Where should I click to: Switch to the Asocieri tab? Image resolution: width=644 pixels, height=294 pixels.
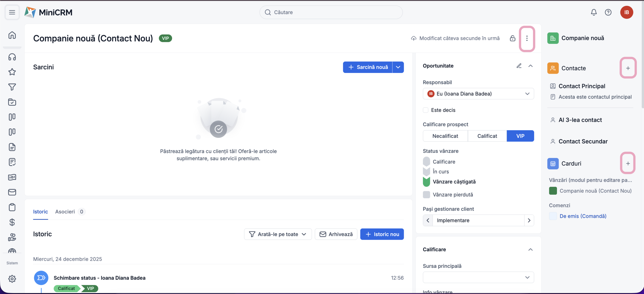tap(65, 212)
